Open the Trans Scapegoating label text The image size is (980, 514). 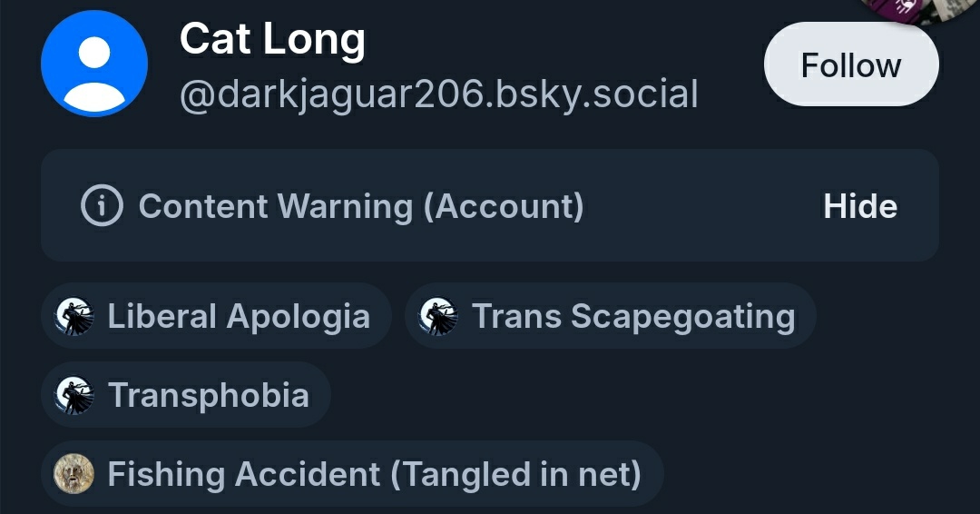pos(632,316)
